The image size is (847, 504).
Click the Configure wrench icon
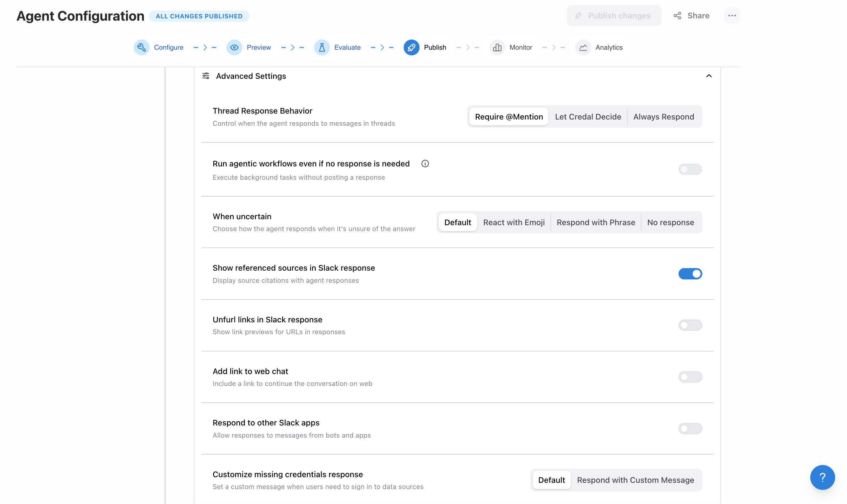tap(141, 47)
